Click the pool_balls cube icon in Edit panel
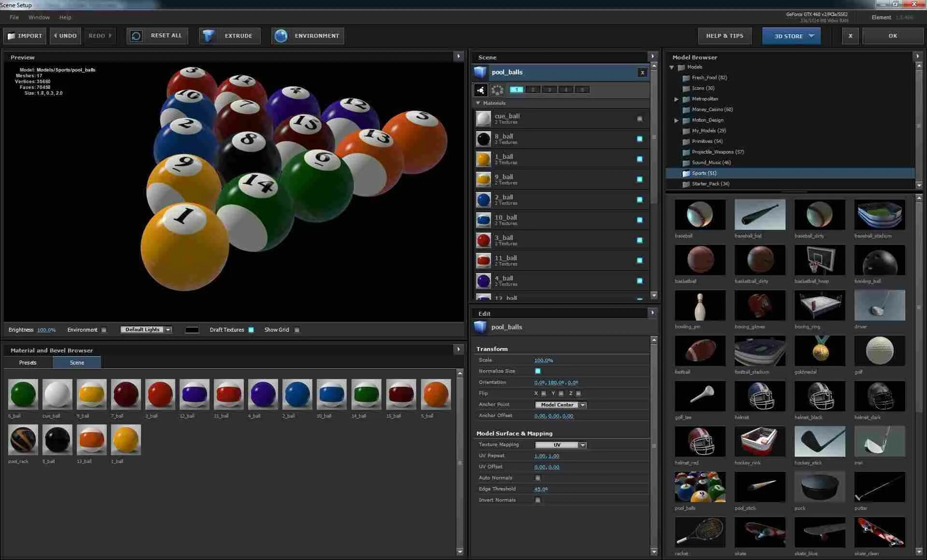Viewport: 927px width, 560px height. (x=480, y=327)
